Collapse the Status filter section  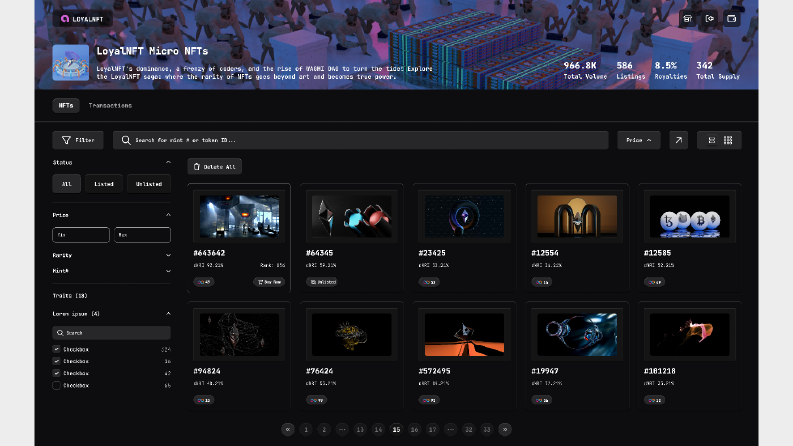168,162
